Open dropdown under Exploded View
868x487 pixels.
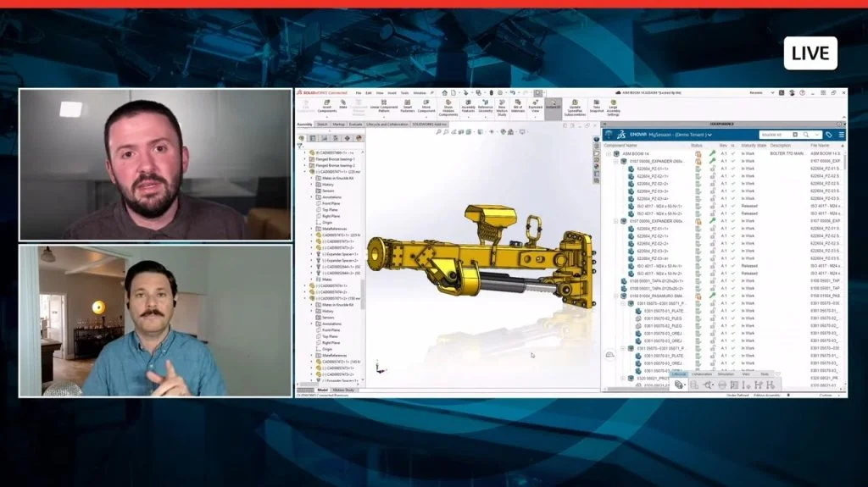point(536,117)
